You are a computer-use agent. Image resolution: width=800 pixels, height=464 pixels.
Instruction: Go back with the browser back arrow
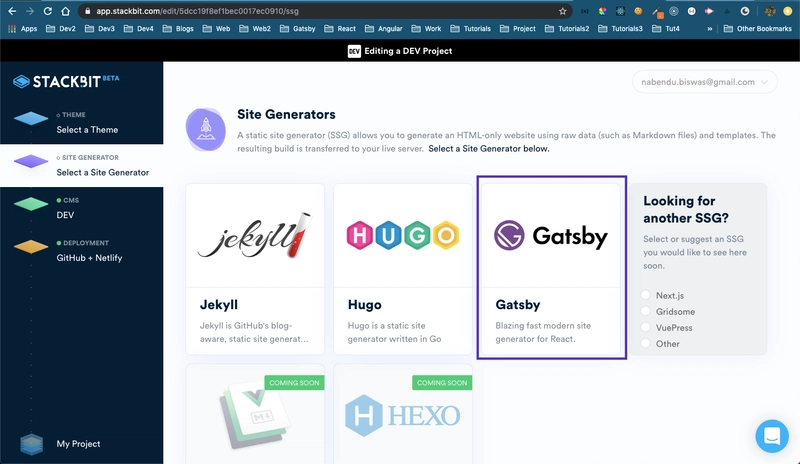(x=12, y=11)
